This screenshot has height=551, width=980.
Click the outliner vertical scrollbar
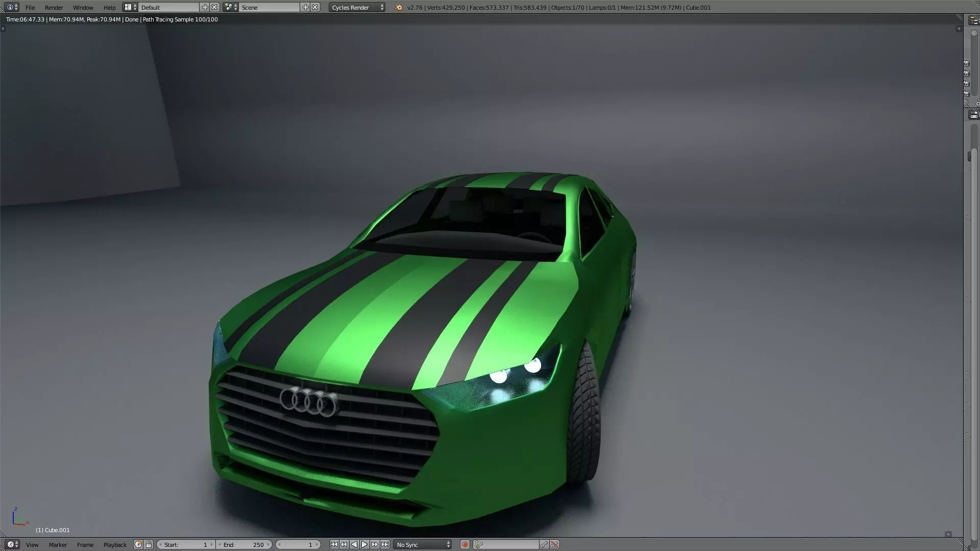[x=974, y=64]
